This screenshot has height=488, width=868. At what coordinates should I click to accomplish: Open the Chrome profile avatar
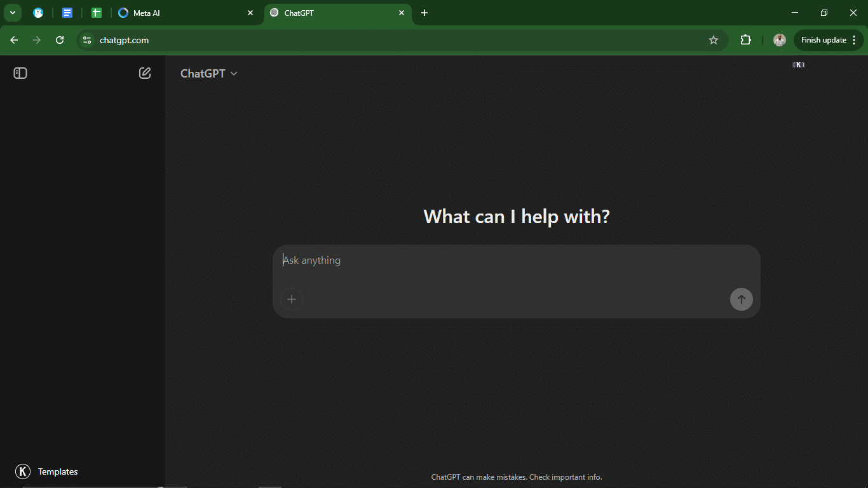[780, 40]
